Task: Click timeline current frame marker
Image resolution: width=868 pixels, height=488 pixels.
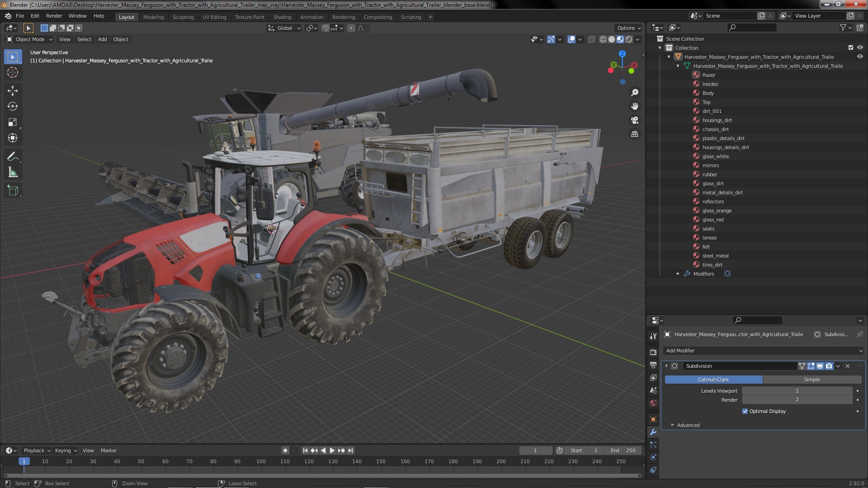Action: pos(24,461)
